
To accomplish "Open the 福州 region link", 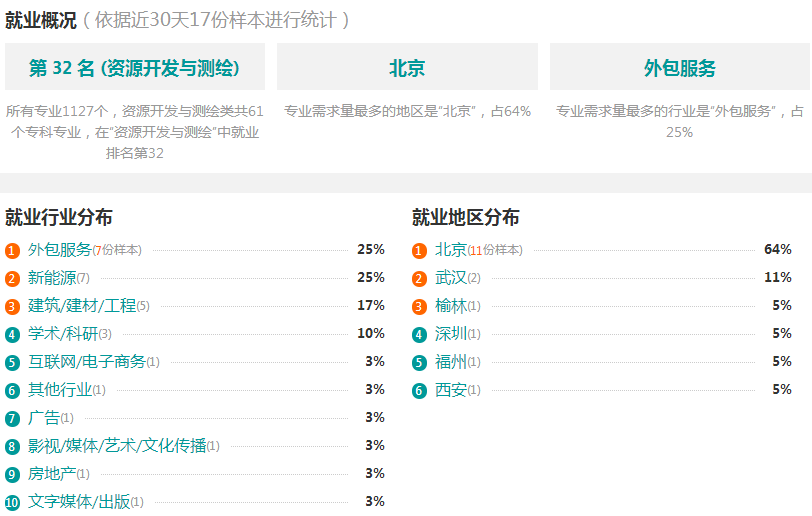I will 451,362.
